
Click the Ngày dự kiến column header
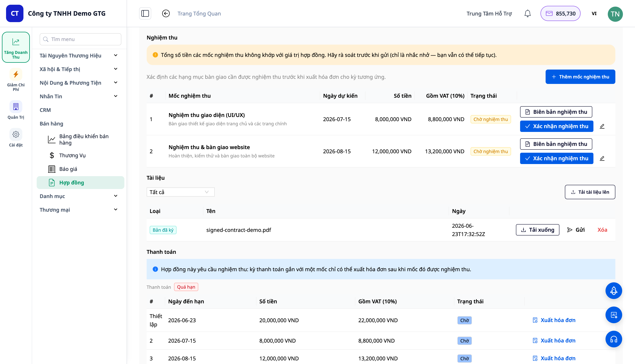click(340, 96)
